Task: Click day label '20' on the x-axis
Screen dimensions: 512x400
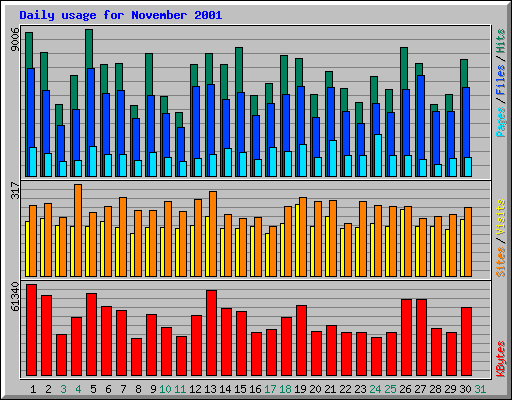Action: 315,389
